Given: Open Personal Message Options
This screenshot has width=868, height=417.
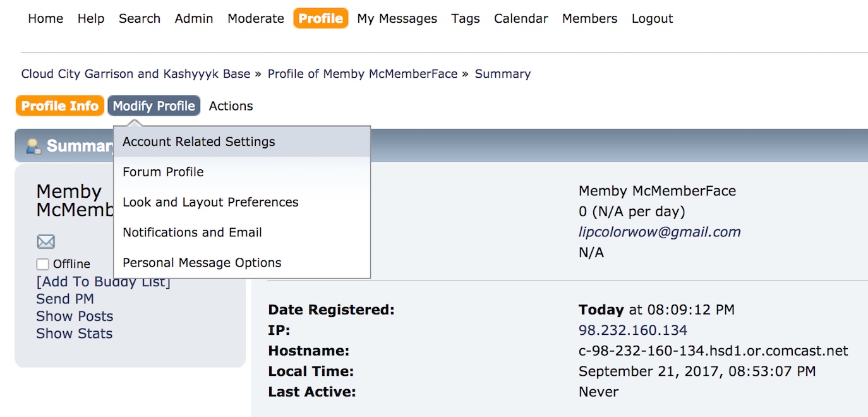Looking at the screenshot, I should 202,263.
